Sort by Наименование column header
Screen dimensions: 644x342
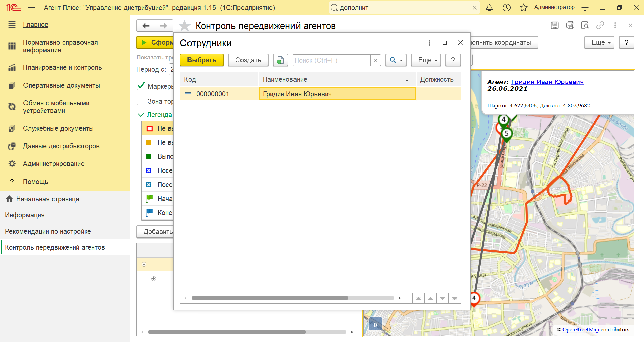pos(337,79)
